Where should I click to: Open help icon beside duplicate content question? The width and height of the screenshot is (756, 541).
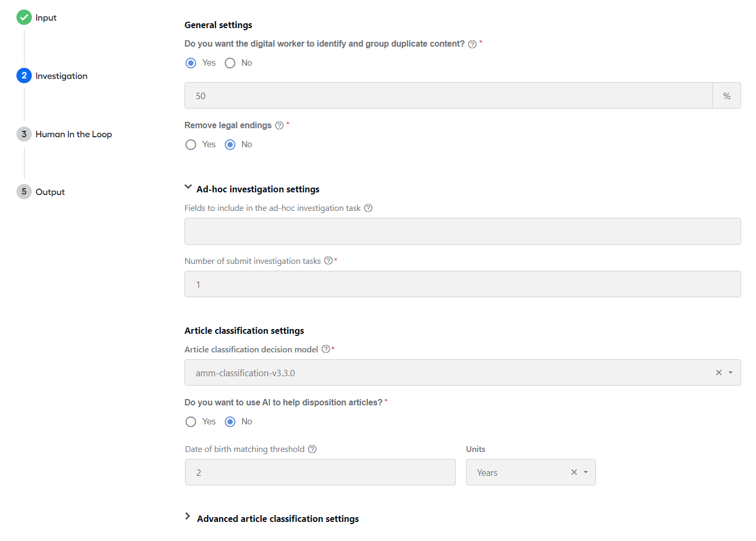pos(472,44)
